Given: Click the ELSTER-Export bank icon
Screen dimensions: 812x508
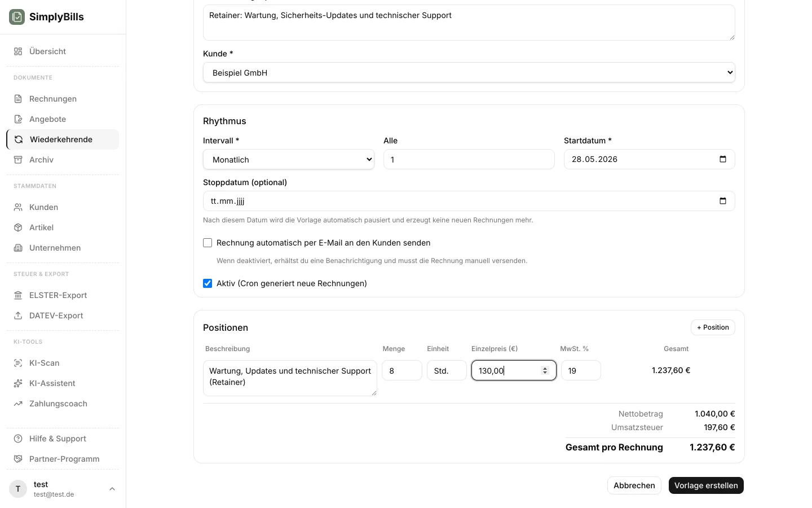Looking at the screenshot, I should coord(18,295).
